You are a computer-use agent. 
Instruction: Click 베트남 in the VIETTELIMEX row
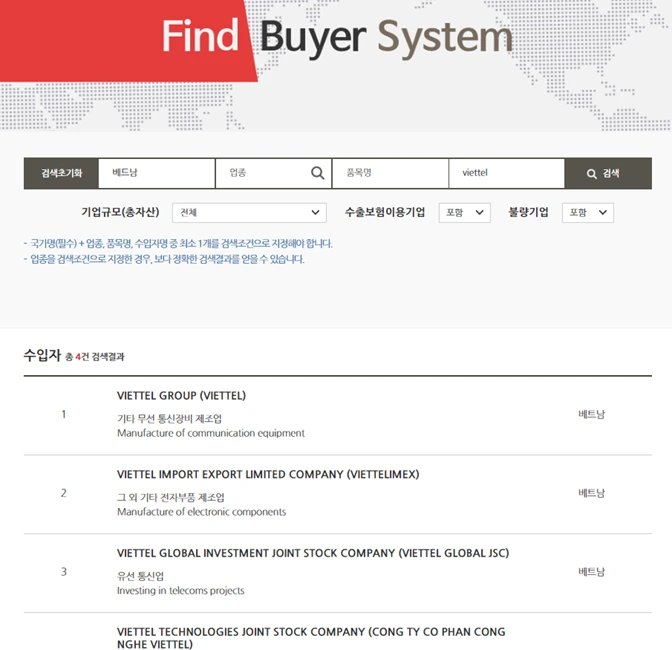pyautogui.click(x=591, y=493)
